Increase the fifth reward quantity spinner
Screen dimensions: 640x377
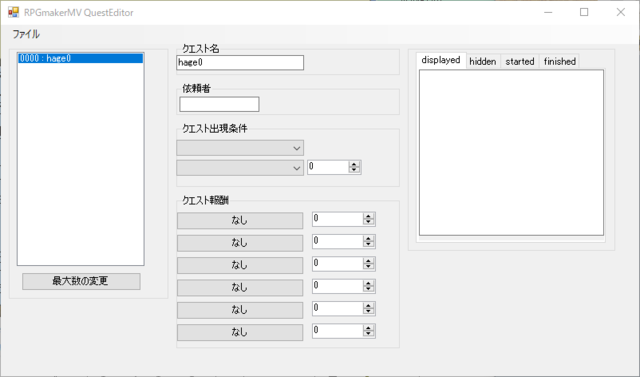(368, 306)
